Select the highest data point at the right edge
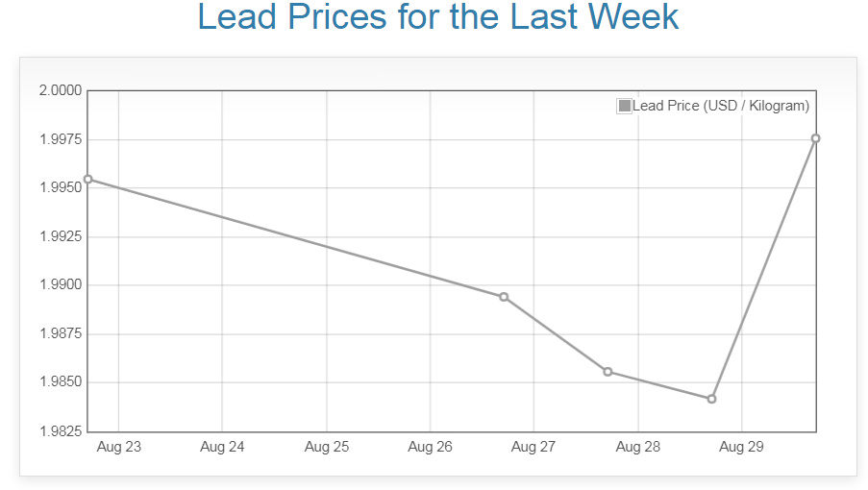 coord(815,138)
